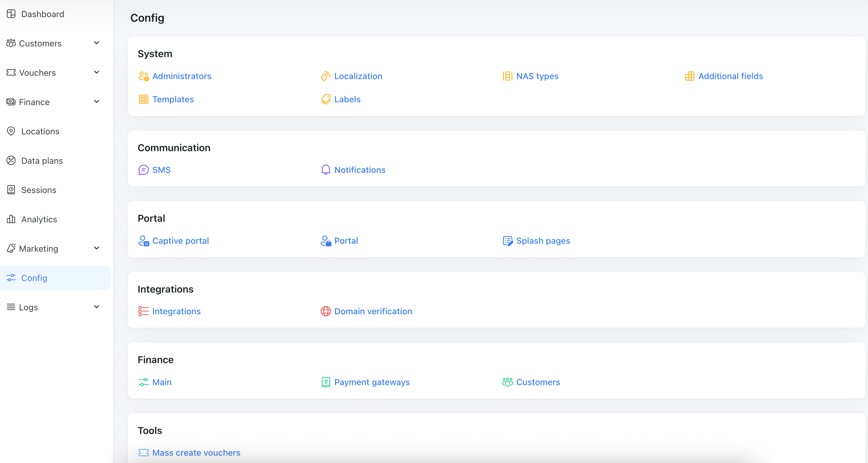Open the Localization settings link
Screen dimensions: 868x463
358,76
